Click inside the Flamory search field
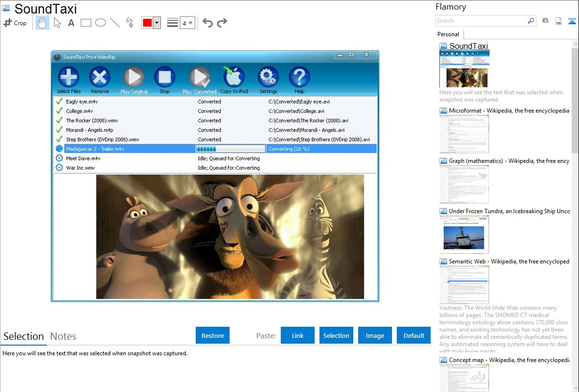Viewport: 579px width, 392px height. click(481, 21)
